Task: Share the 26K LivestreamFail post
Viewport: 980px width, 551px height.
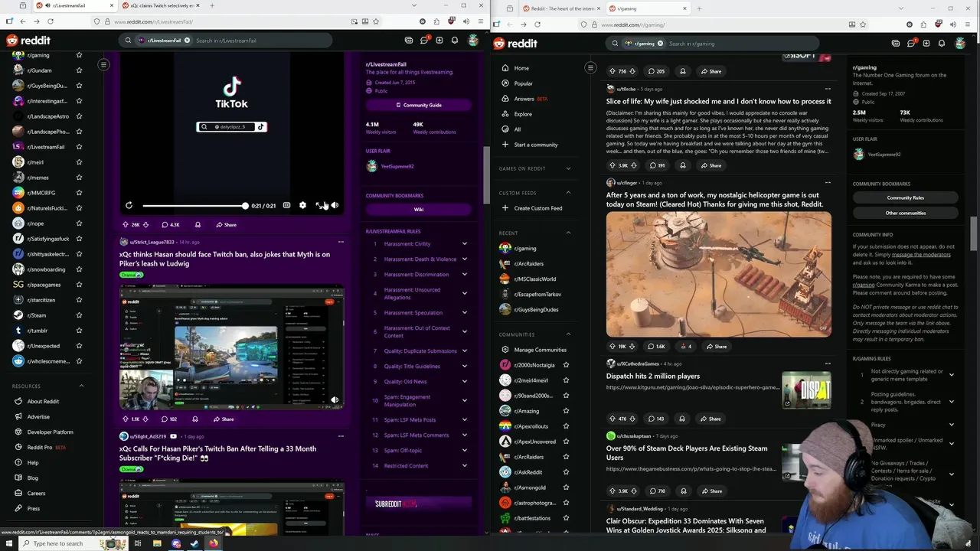Action: point(226,225)
